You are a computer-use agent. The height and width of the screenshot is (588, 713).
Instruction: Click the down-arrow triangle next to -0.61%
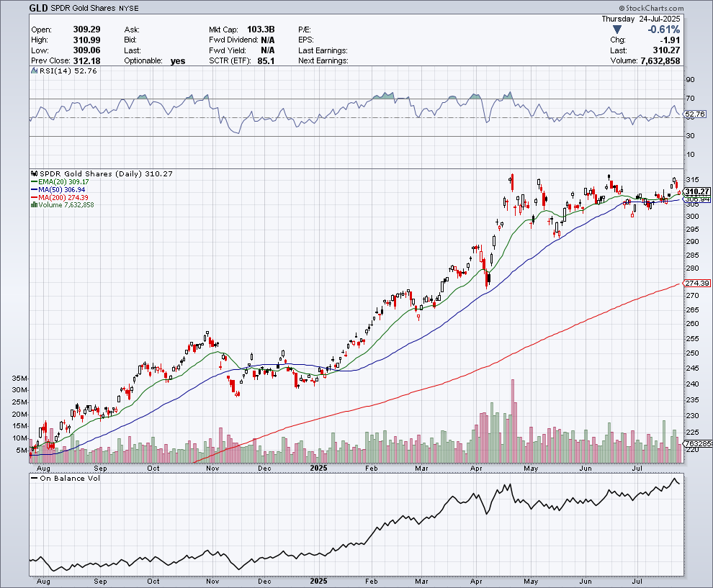pyautogui.click(x=616, y=30)
